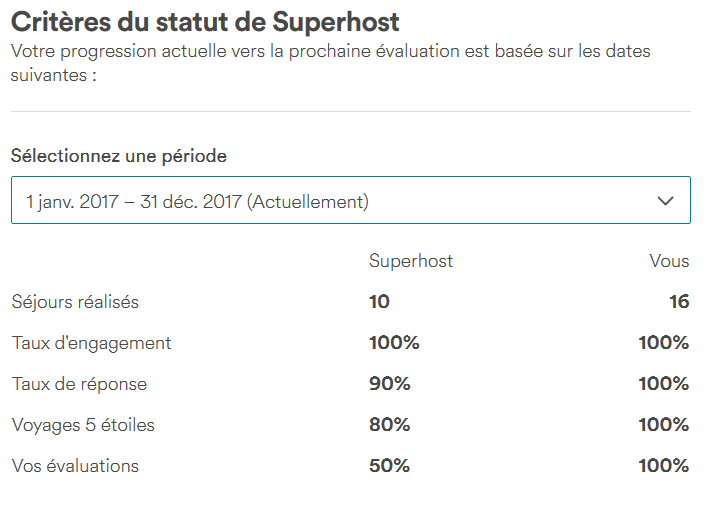Select the 'Vos évaluations' row label
The image size is (709, 513).
(x=75, y=466)
